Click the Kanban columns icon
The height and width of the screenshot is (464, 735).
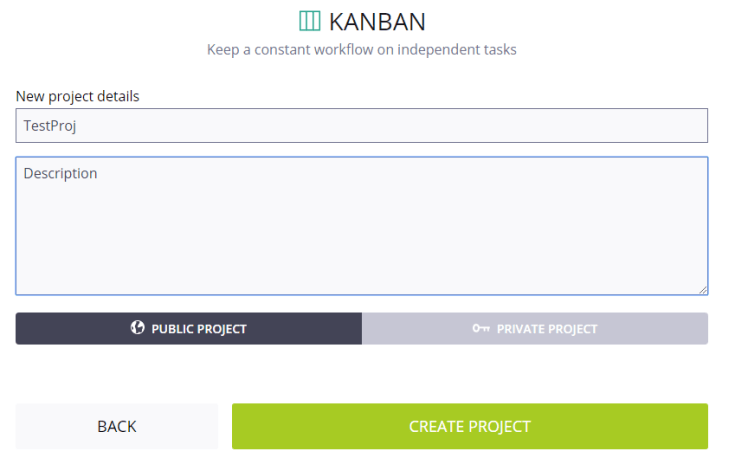pos(310,21)
